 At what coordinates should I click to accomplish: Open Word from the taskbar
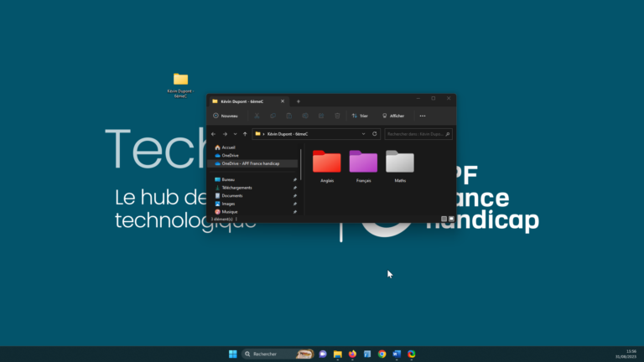pos(397,354)
